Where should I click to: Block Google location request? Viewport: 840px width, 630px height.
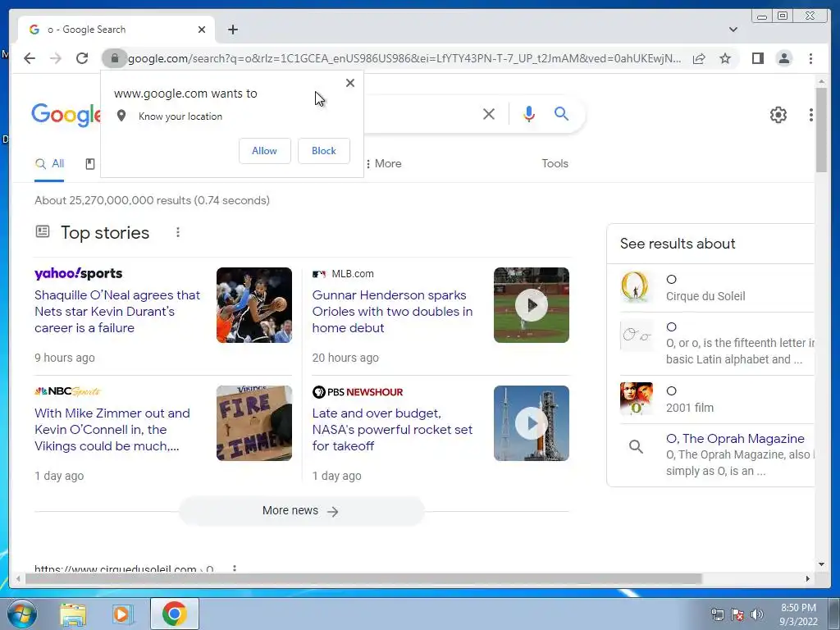point(323,151)
